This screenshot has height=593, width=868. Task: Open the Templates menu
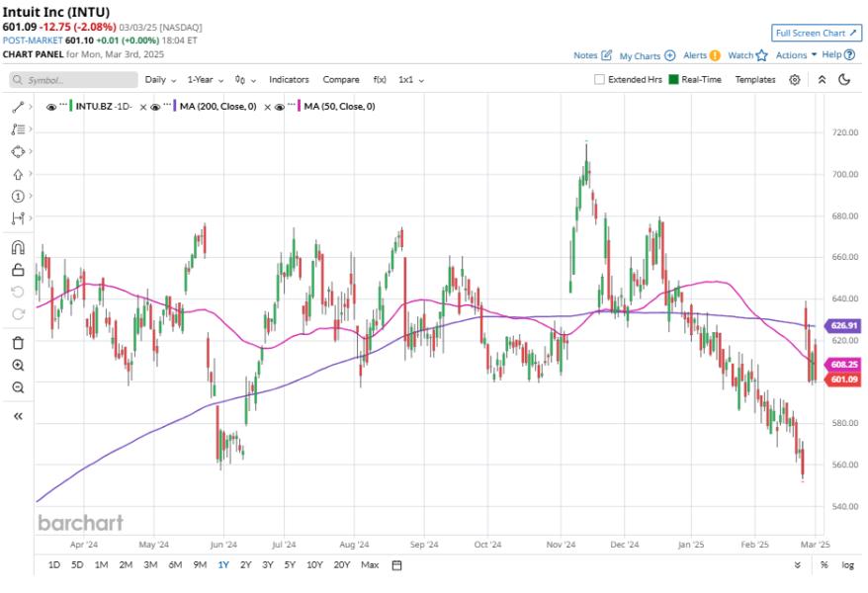pos(755,80)
